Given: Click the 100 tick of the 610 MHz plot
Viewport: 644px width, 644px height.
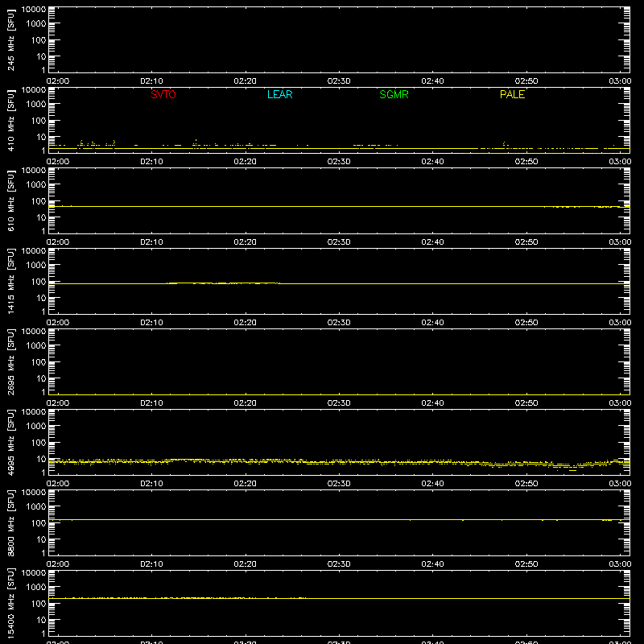Looking at the screenshot, I should 39,201.
